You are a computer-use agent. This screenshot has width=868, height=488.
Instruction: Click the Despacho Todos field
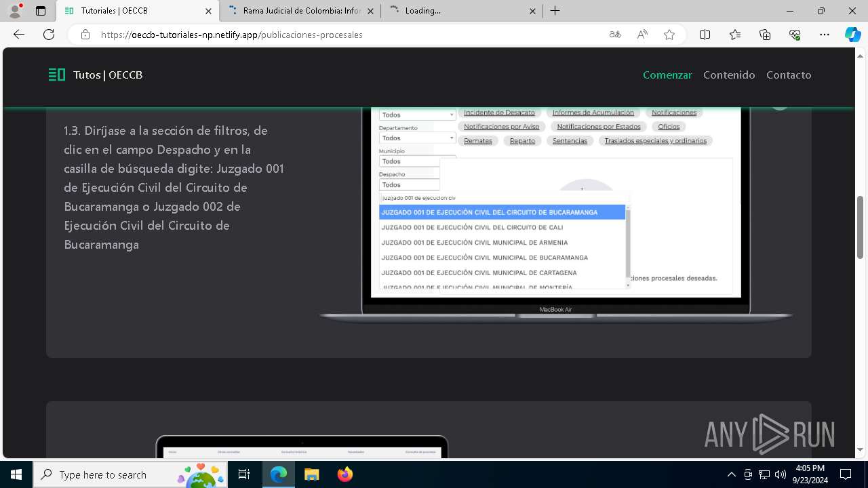pos(410,184)
